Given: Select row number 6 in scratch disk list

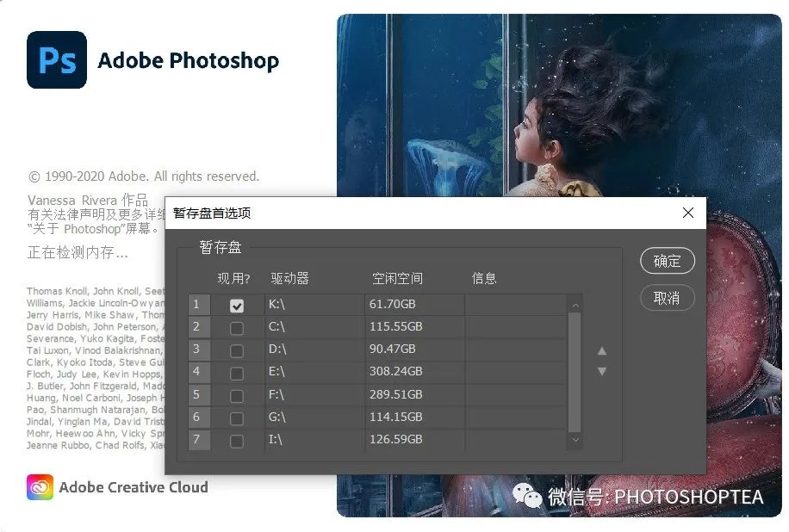Looking at the screenshot, I should coord(199,417).
